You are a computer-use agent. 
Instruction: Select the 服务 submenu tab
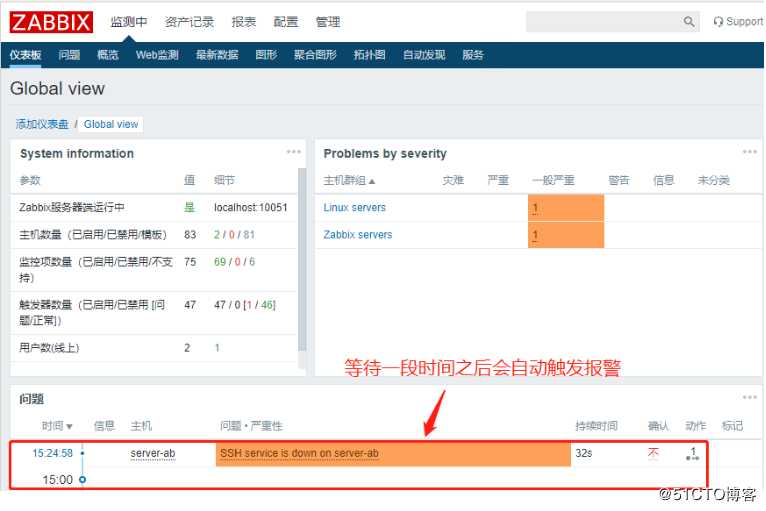pos(473,55)
